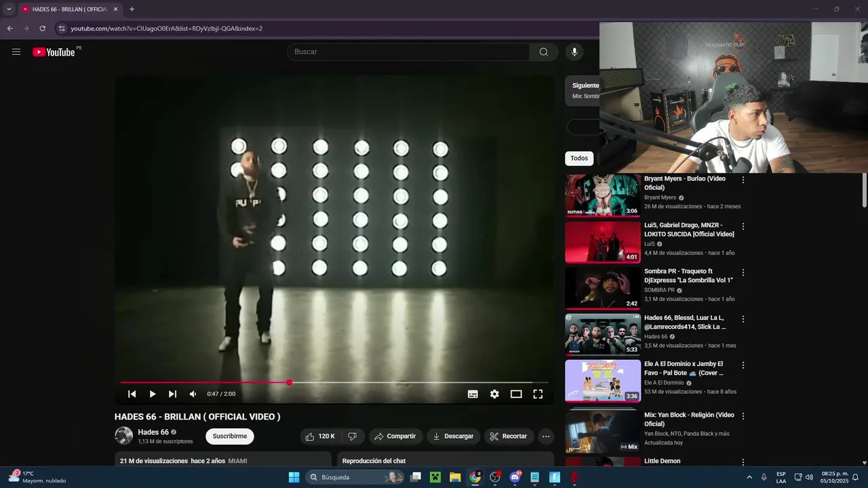
Task: Open Pal Bote cover video thumbnail
Action: [603, 380]
